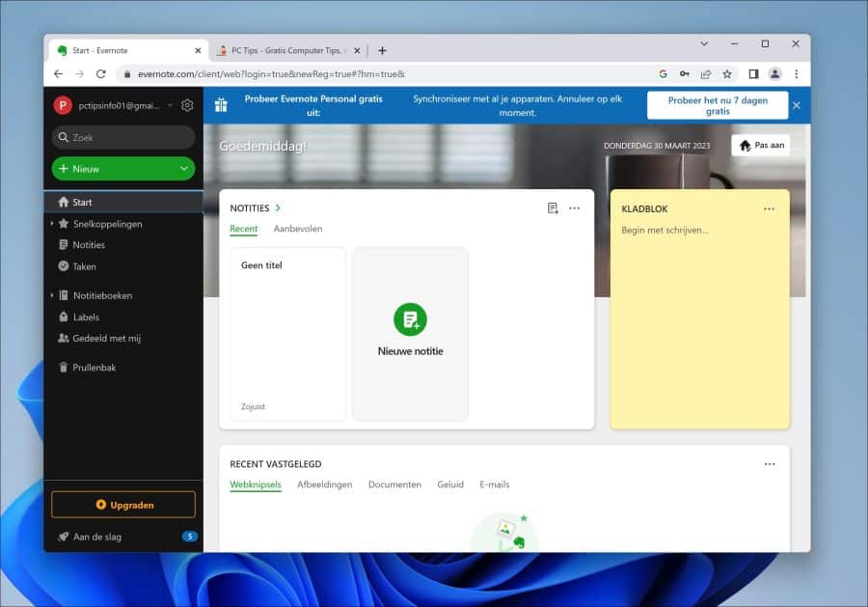The height and width of the screenshot is (607, 868).
Task: Click the blue 5 badge
Action: [x=189, y=537]
